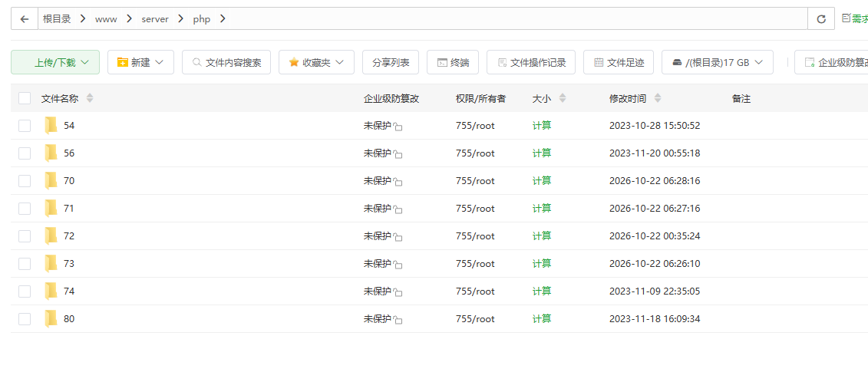Sort by file name using sort arrows

(x=90, y=98)
